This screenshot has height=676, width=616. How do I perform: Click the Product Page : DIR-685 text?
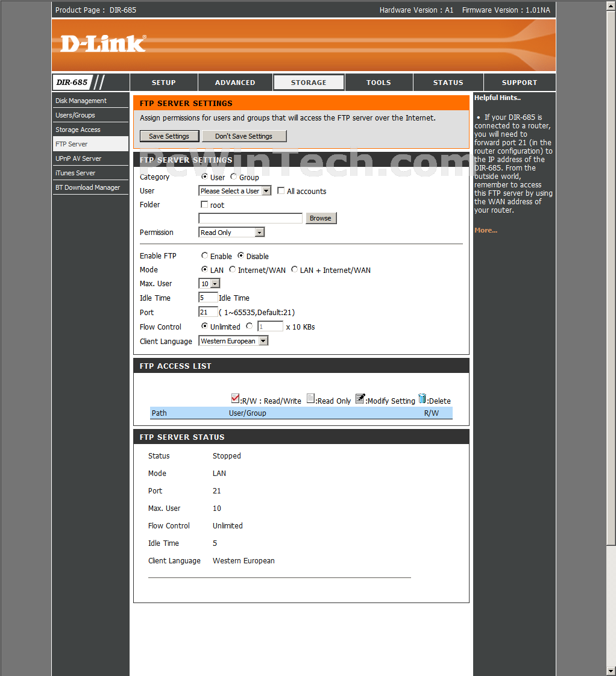click(96, 10)
